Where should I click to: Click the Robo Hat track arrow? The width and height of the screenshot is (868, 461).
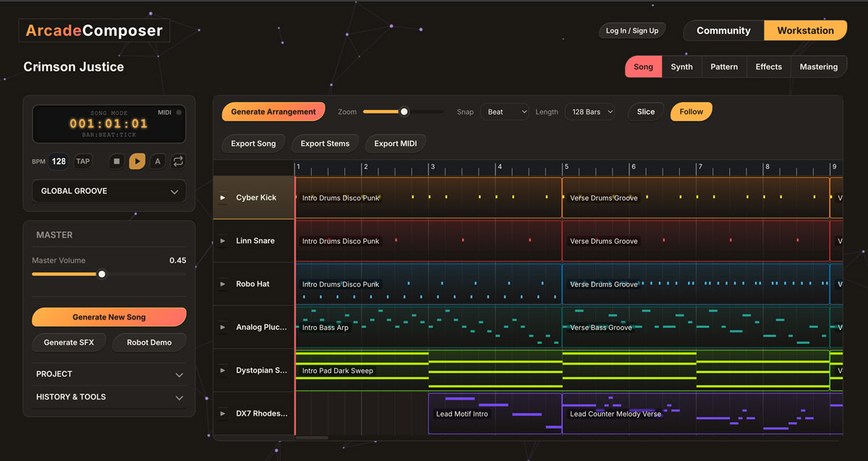[x=223, y=284]
